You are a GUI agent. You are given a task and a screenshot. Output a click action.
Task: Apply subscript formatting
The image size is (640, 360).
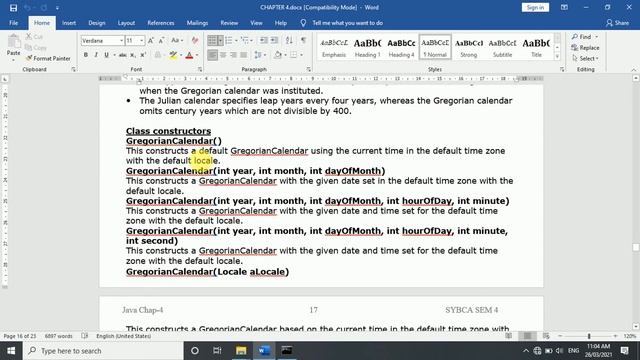coord(132,55)
